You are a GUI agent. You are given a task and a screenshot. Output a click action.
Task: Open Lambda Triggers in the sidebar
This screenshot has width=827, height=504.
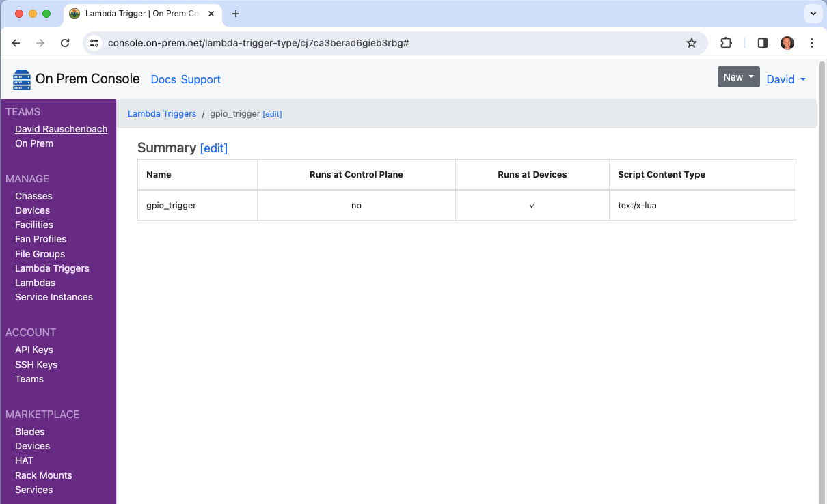52,268
